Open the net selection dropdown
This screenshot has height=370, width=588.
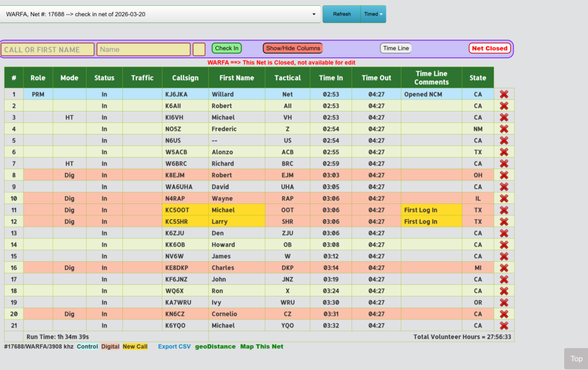[x=160, y=14]
